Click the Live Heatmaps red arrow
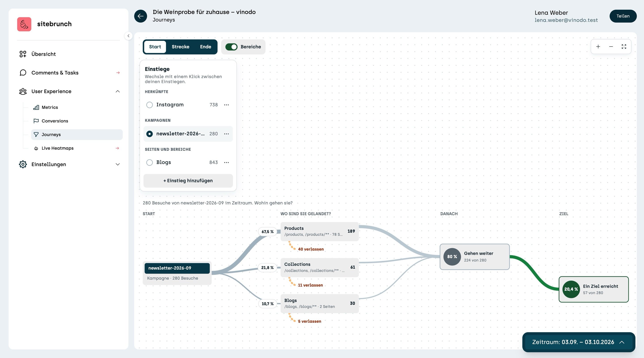Viewport: 644px width, 358px height. coord(117,148)
